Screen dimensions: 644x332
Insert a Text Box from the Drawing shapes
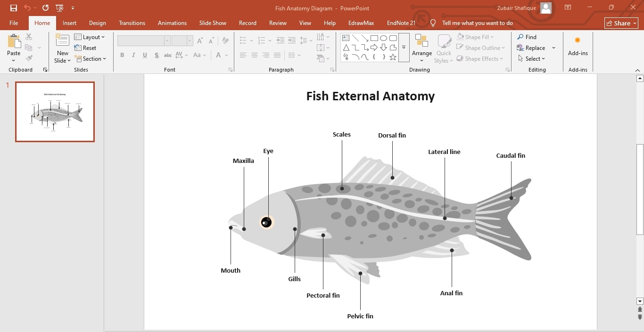pyautogui.click(x=346, y=38)
